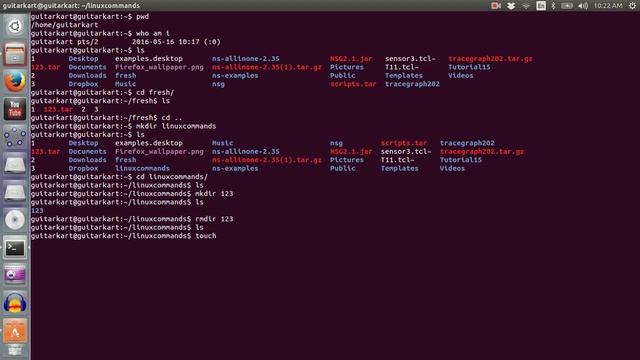Click the blue 123 directory output
The image size is (640, 360).
pyautogui.click(x=37, y=211)
